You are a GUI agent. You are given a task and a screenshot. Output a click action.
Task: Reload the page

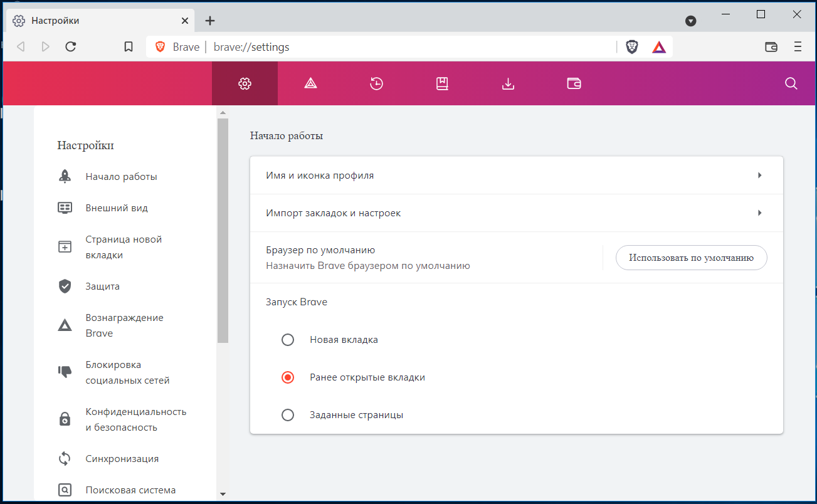[71, 46]
